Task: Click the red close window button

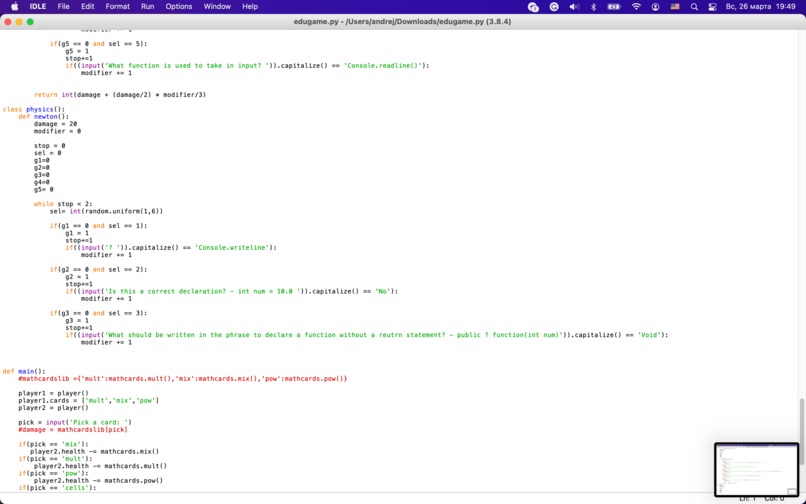Action: tap(8, 22)
